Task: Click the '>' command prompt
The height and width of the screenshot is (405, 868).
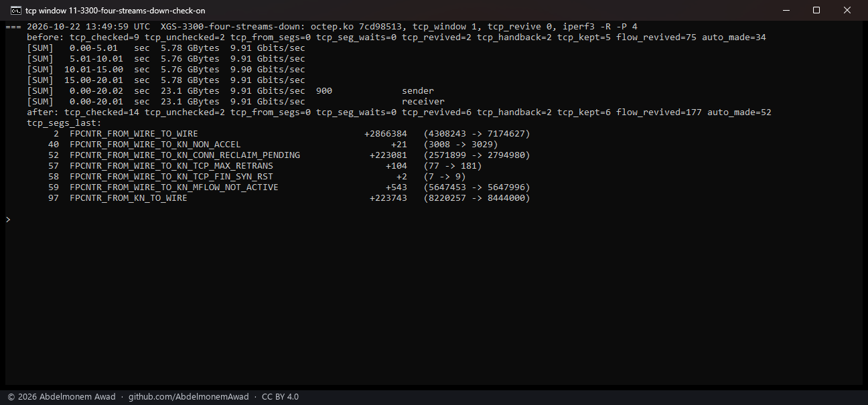Action: click(x=8, y=220)
